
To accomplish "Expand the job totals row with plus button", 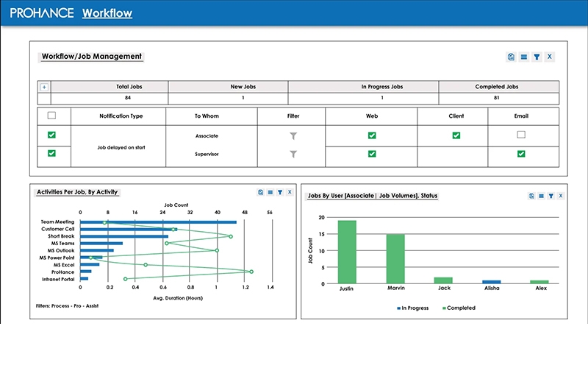I will tap(44, 87).
